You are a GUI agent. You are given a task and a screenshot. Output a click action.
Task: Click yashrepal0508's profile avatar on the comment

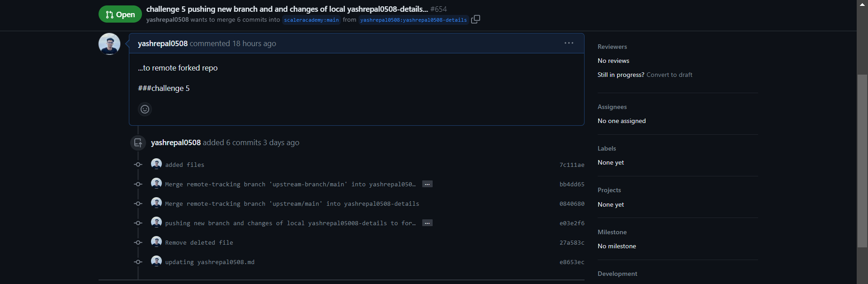[x=109, y=43]
